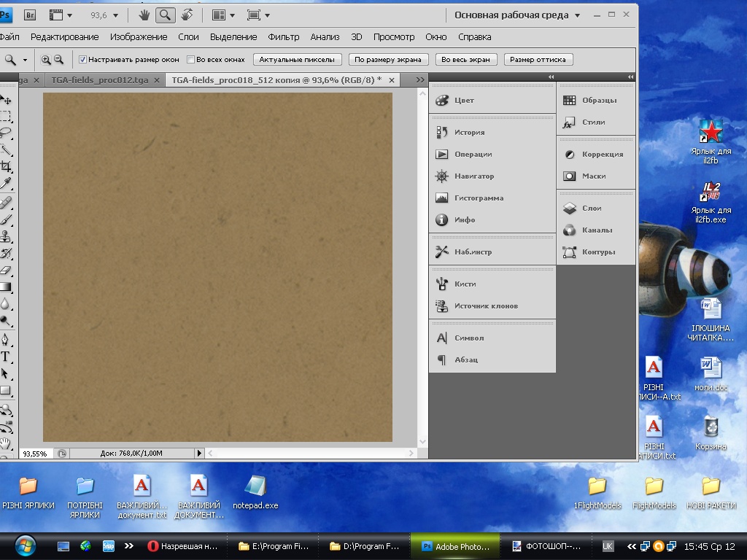Screen dimensions: 747x560
Task: Click the Zoom In magnifier icon
Action: point(47,60)
